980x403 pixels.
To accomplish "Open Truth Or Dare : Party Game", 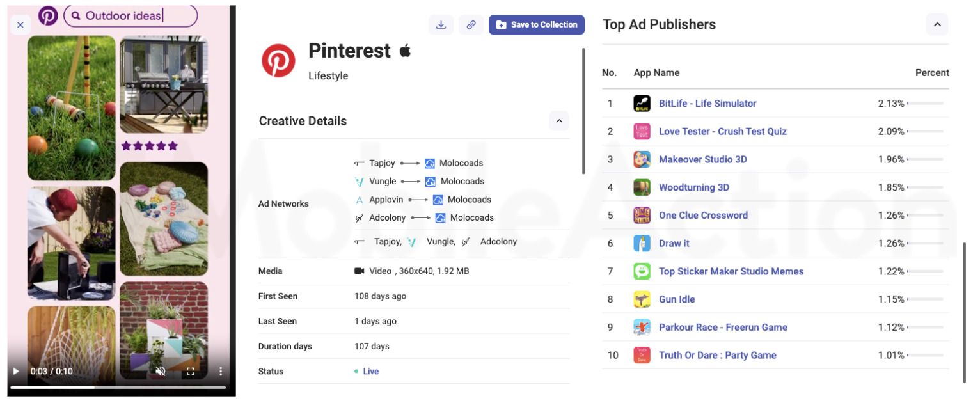I will click(x=718, y=355).
